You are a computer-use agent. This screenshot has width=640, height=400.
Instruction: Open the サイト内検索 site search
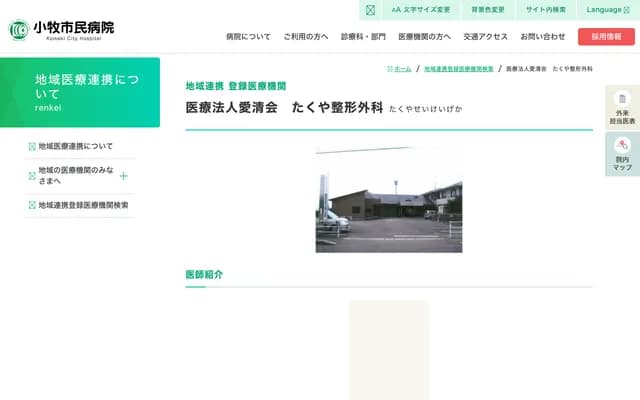click(546, 10)
